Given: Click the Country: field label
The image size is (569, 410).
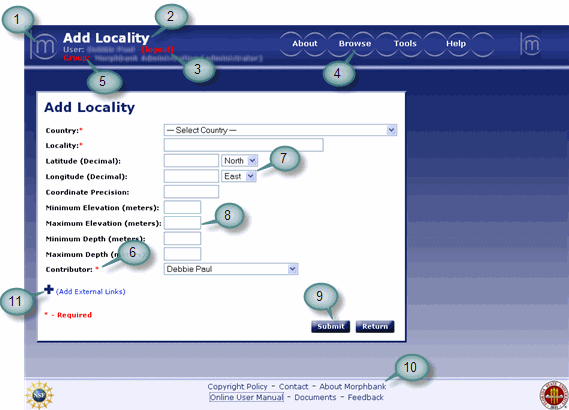Looking at the screenshot, I should [x=64, y=130].
